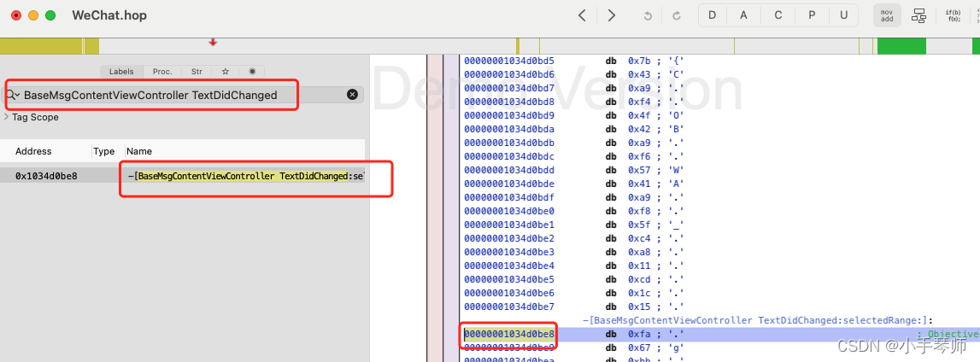The height and width of the screenshot is (362, 980).
Task: Select line db 0x67 ; 'g'
Action: 643,347
